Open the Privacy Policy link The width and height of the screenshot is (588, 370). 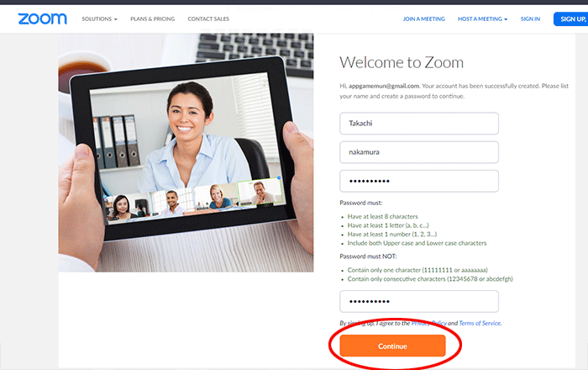pos(429,323)
